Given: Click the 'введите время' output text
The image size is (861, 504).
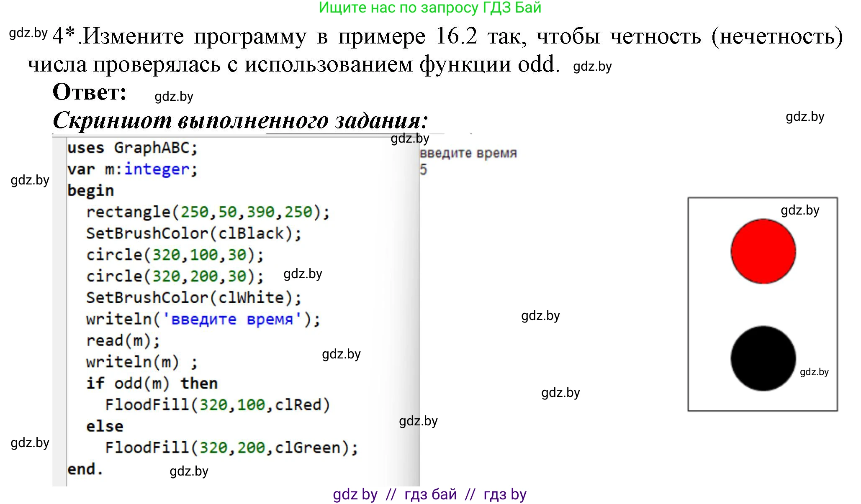Looking at the screenshot, I should (468, 153).
